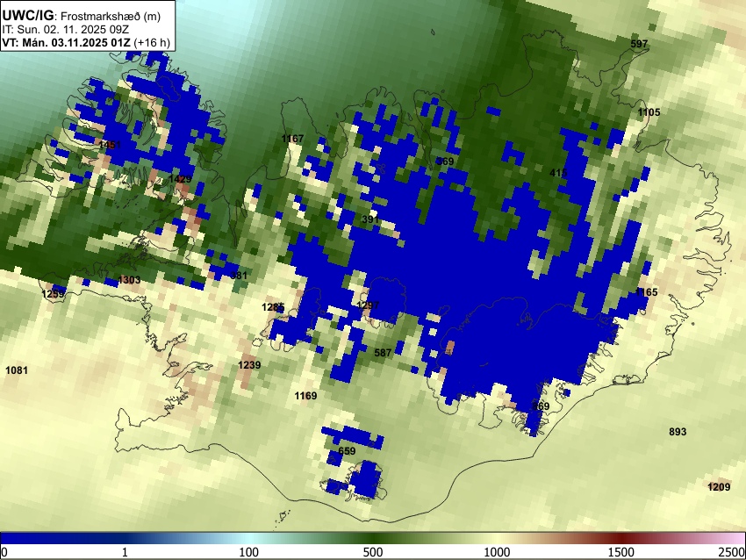Select the map value 1209
This screenshot has width=746, height=560.
pos(719,487)
